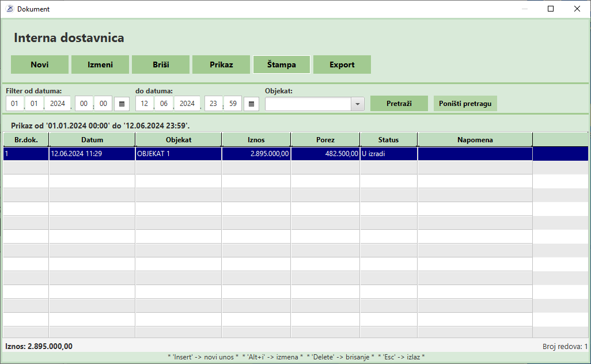Image resolution: width=591 pixels, height=364 pixels.
Task: Click the start date year field 2024
Action: point(58,104)
